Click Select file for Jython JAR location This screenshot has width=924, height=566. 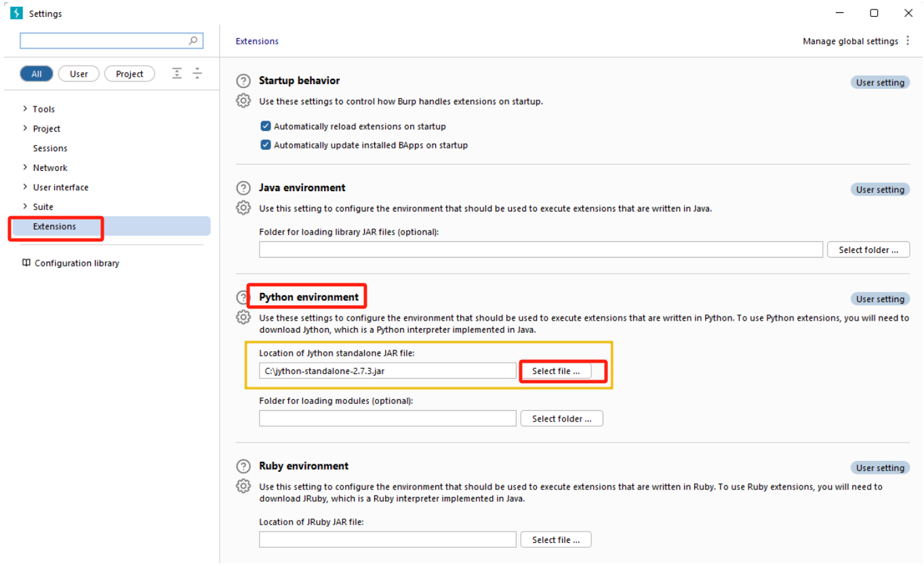tap(556, 371)
